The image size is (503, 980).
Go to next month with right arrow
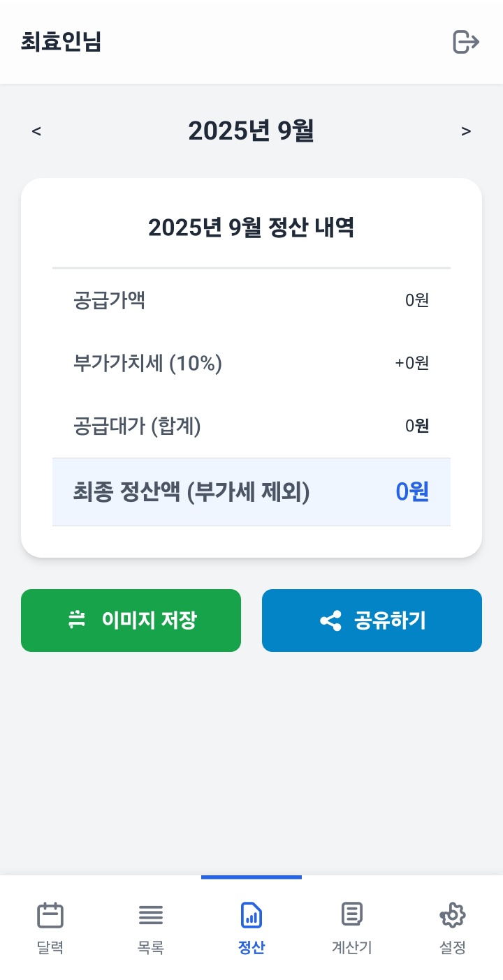(x=466, y=131)
